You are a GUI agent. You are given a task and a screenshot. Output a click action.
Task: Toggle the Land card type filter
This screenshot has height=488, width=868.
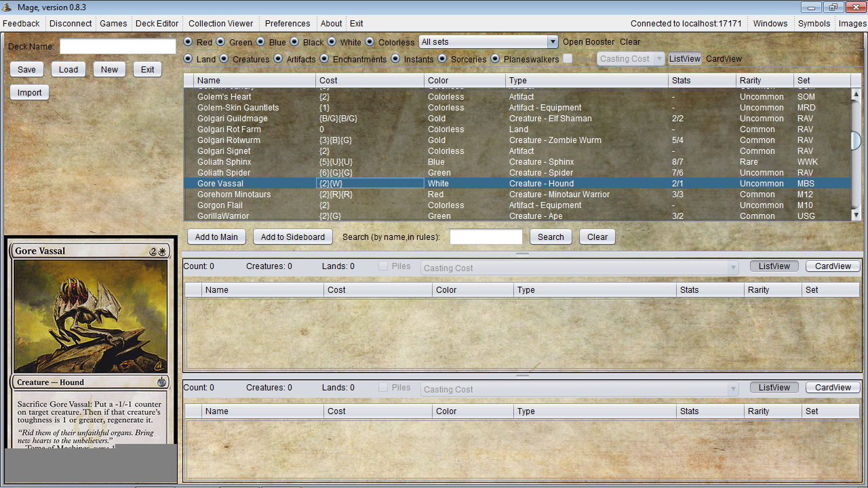(x=188, y=59)
